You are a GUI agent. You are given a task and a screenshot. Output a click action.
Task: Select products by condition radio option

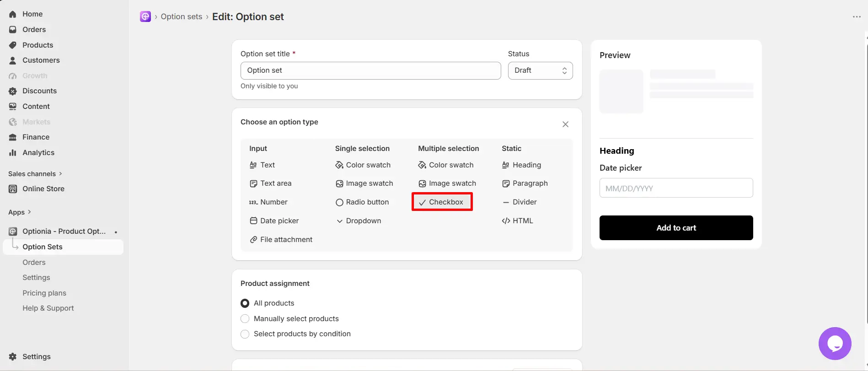tap(245, 334)
